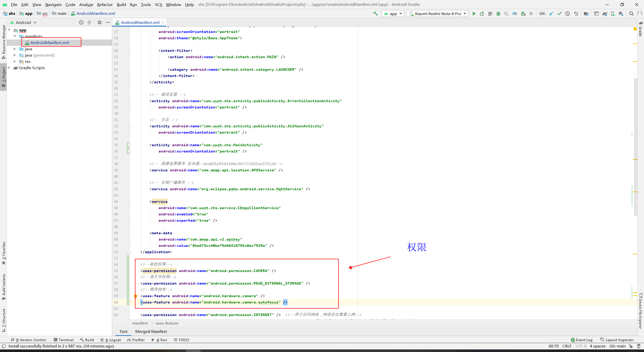Switch to the Merged Manifest tab
The image size is (644, 352).
point(151,331)
